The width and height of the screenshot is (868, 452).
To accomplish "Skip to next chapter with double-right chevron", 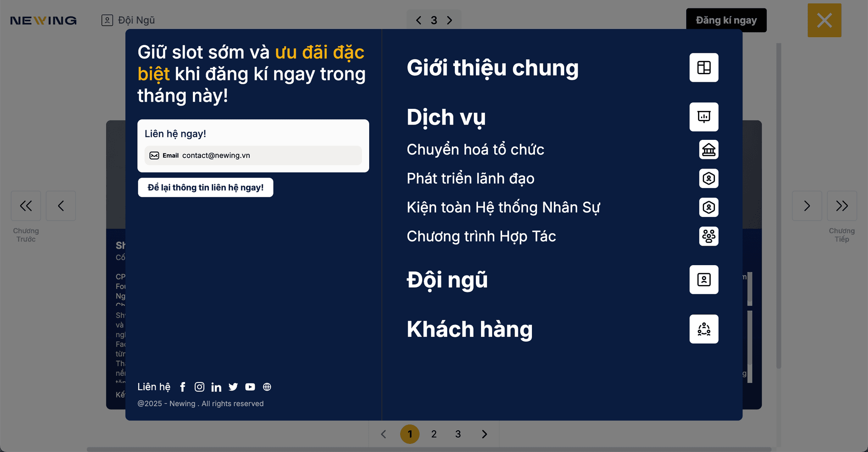I will coord(842,206).
